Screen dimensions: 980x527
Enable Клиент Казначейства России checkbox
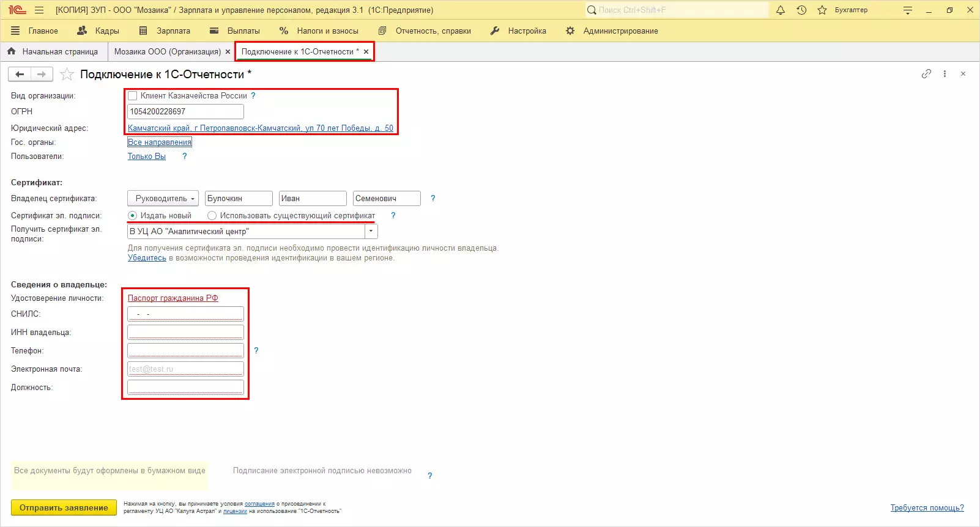tap(132, 96)
